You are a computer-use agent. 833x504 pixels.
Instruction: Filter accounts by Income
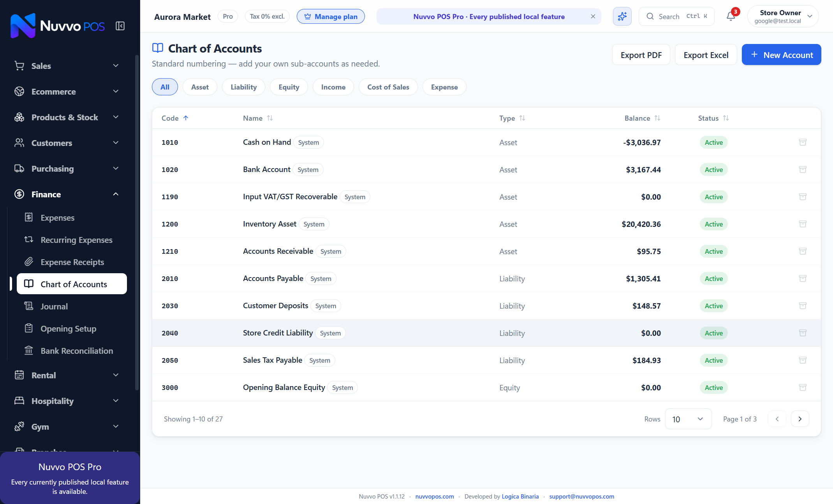tap(333, 87)
